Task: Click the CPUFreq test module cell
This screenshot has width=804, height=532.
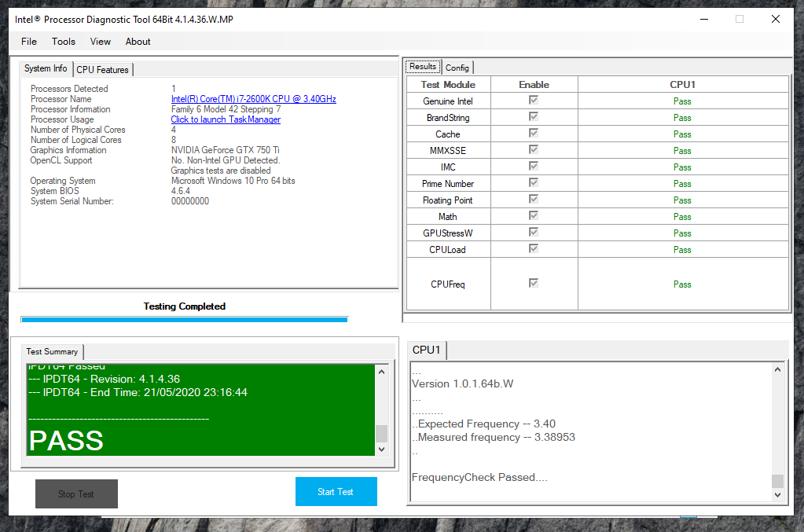Action: (448, 284)
